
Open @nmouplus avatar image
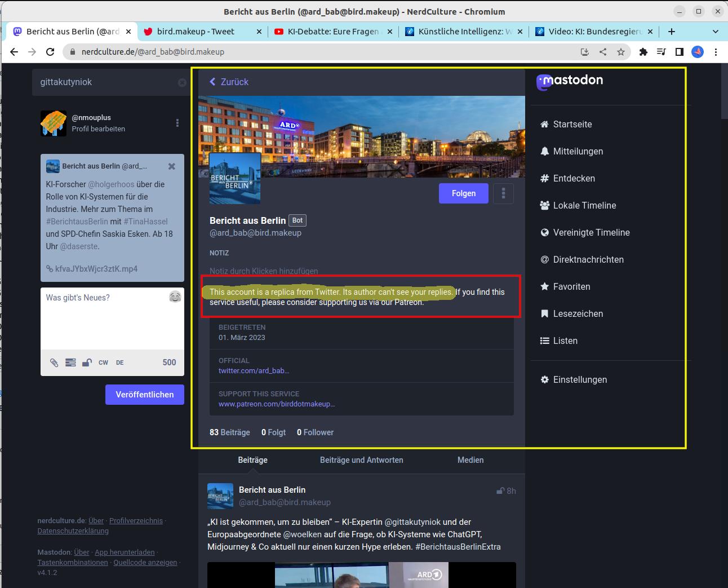pos(54,123)
